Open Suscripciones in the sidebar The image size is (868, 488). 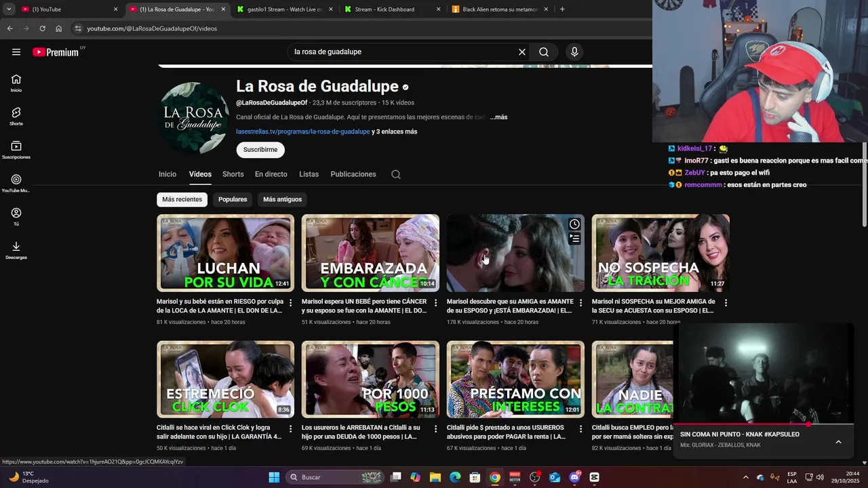point(16,150)
